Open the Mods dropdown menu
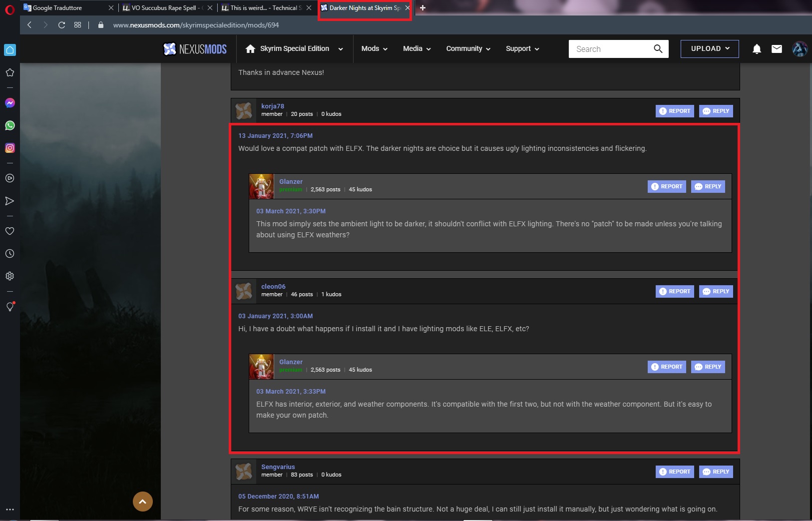Viewport: 812px width, 521px height. point(375,49)
